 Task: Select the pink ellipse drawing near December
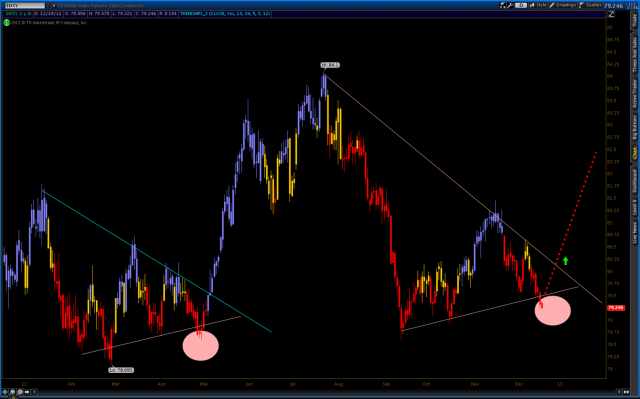click(x=553, y=310)
